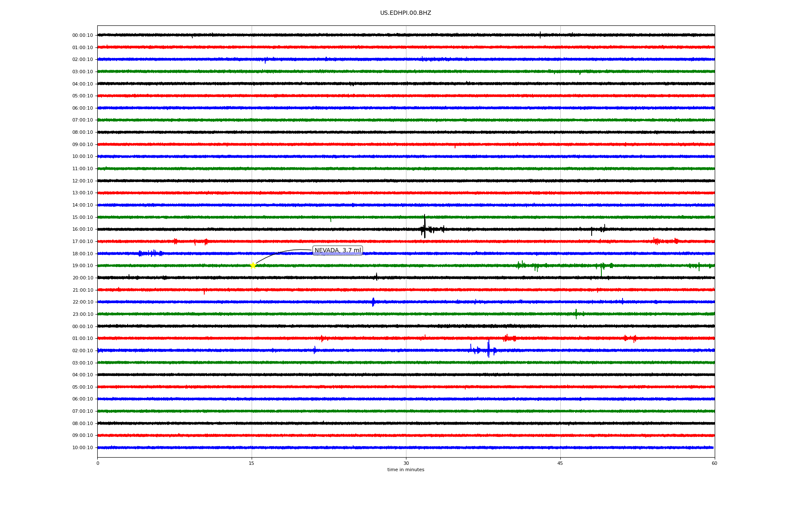Click the 16:00:10 time label
This screenshot has height=508, width=812.
[82, 229]
